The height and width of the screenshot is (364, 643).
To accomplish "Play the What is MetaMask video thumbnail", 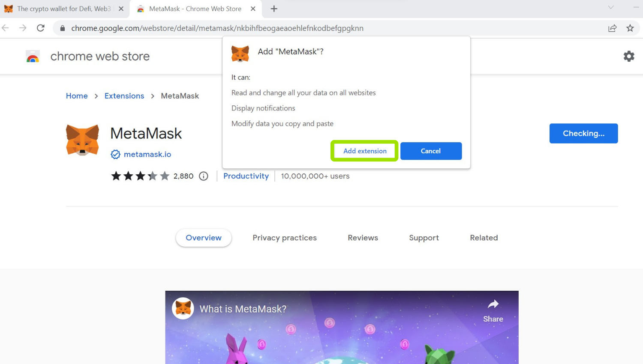I will (342, 328).
